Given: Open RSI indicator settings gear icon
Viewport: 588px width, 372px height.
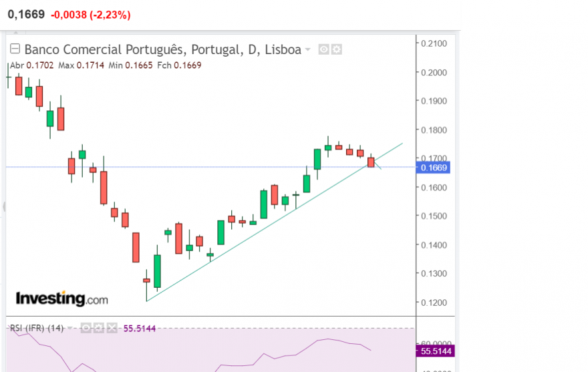Looking at the screenshot, I should 99,329.
